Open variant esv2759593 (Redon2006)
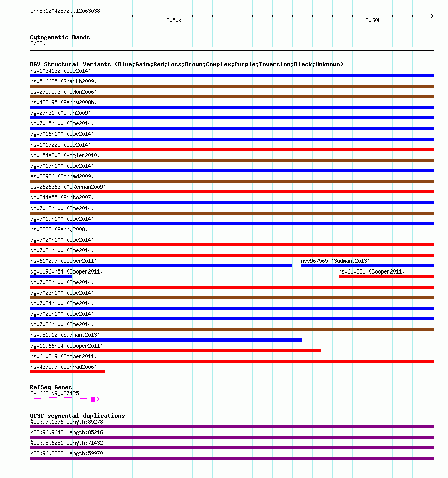Screen dimensions: 448x478 click(x=63, y=92)
